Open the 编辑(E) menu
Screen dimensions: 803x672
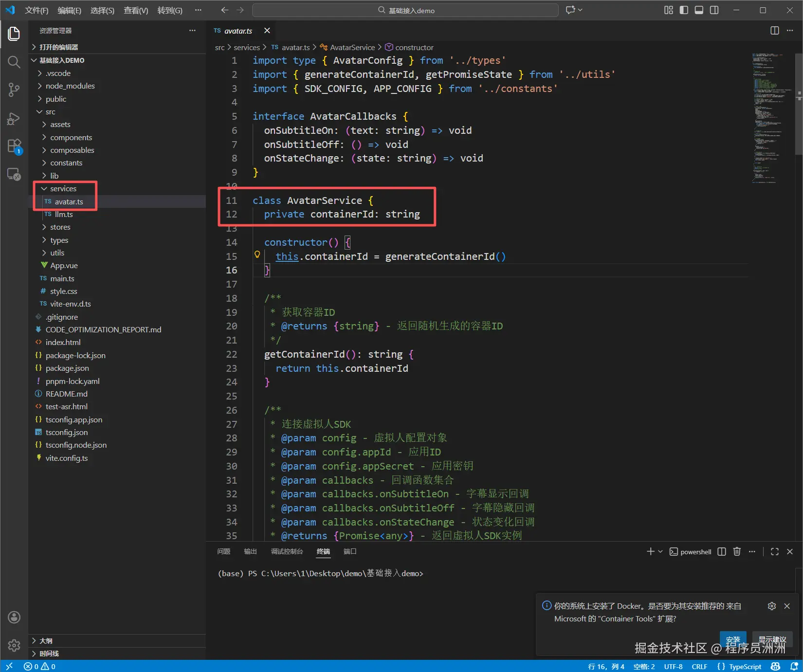pos(69,10)
